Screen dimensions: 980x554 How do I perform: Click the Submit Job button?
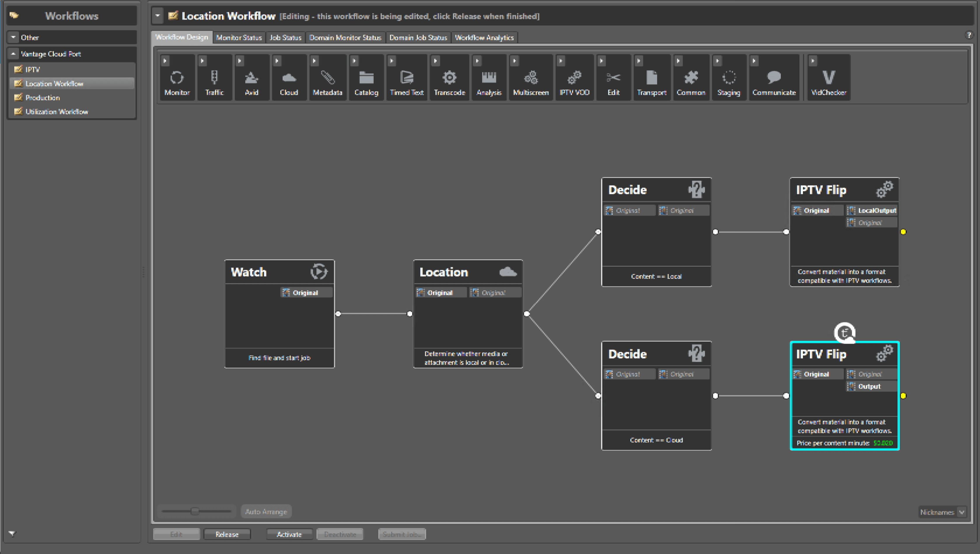tap(402, 534)
